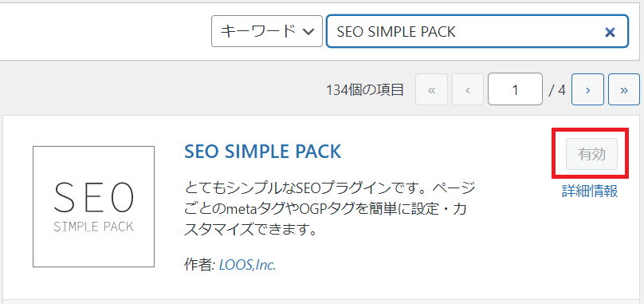Open the LOOS,Inc. author link

[248, 265]
